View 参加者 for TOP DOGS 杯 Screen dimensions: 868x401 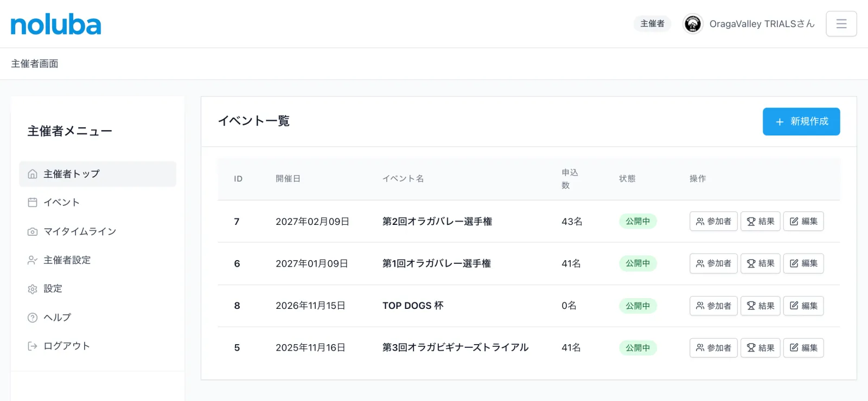click(x=713, y=306)
